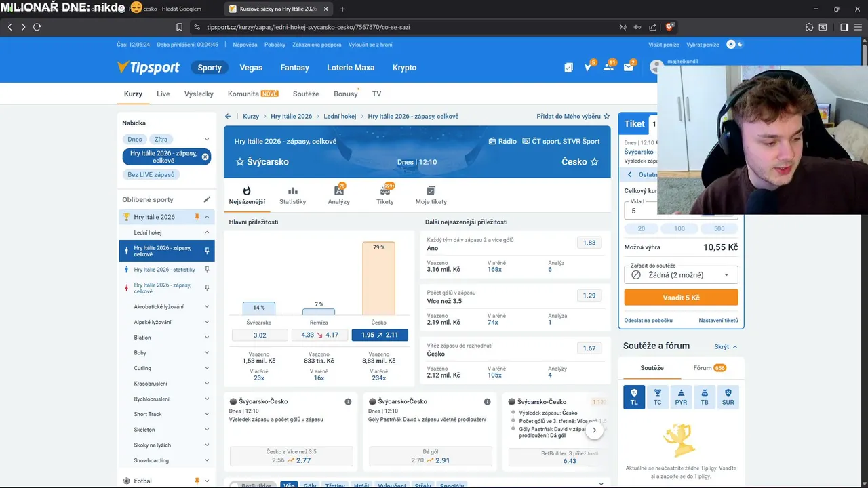Screen dimensions: 868x488
Task: Open Nastavení tiketů link
Action: (x=718, y=320)
